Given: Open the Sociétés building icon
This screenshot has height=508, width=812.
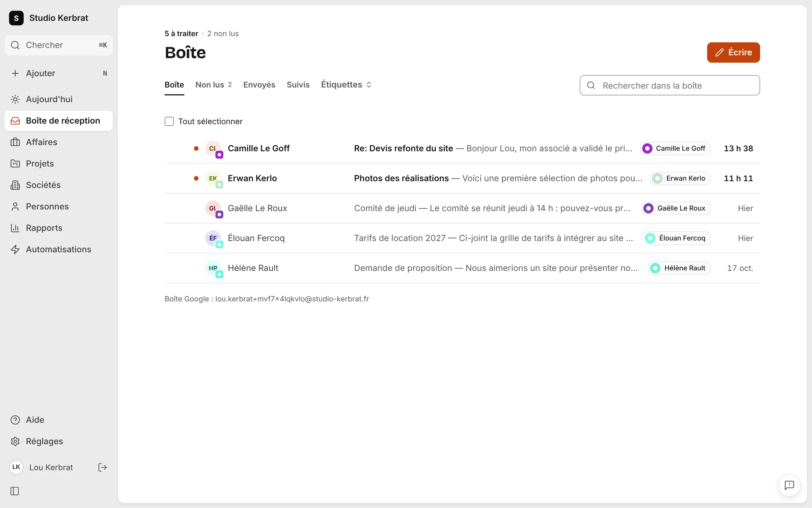Looking at the screenshot, I should click(x=15, y=185).
